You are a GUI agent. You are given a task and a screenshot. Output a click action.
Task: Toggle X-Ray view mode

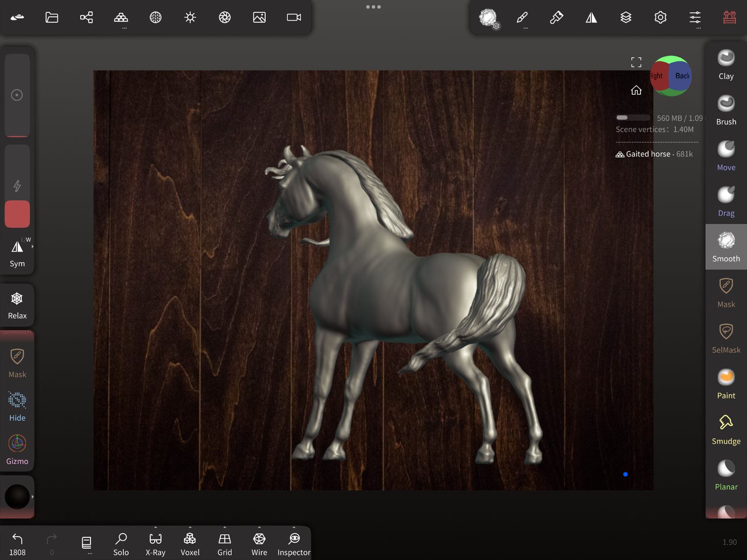[x=155, y=544]
